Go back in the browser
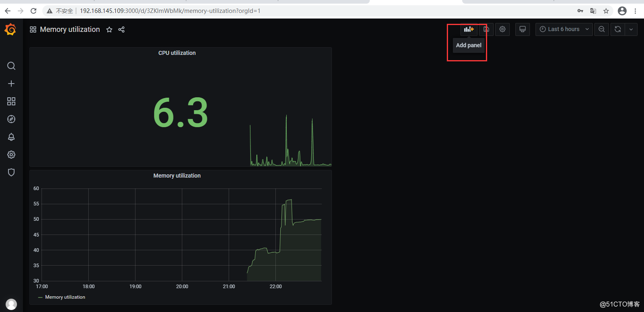The image size is (644, 312). (x=8, y=11)
